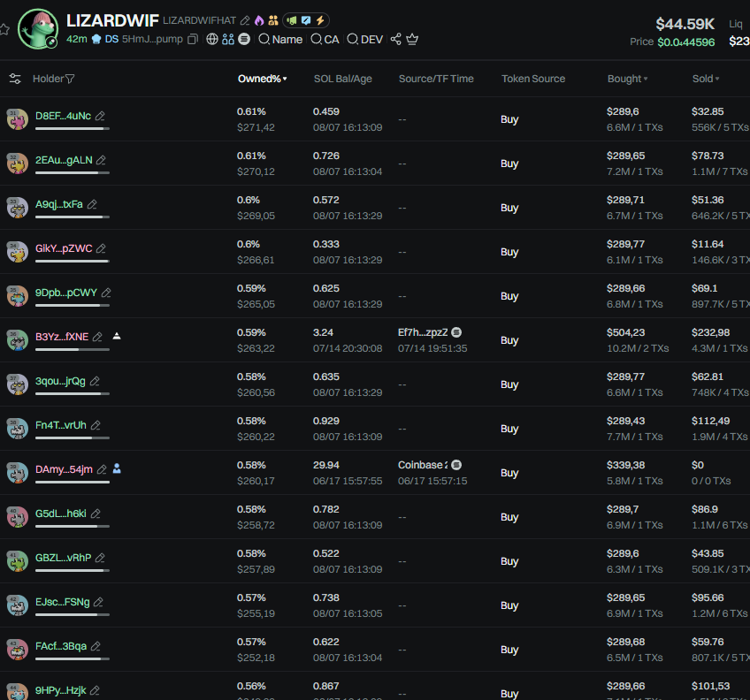This screenshot has height=700, width=750.
Task: Open the table settings sliders icon
Action: point(15,79)
